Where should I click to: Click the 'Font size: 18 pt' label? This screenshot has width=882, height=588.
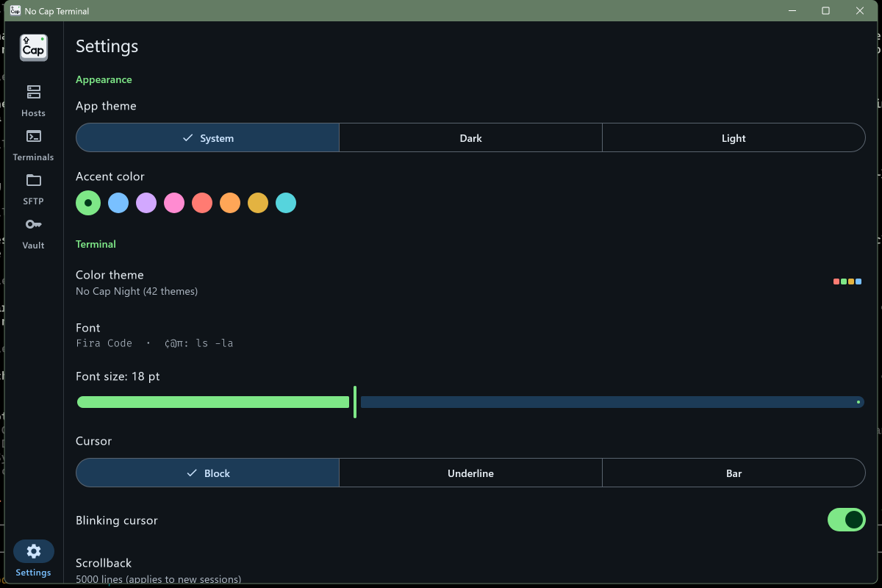118,376
